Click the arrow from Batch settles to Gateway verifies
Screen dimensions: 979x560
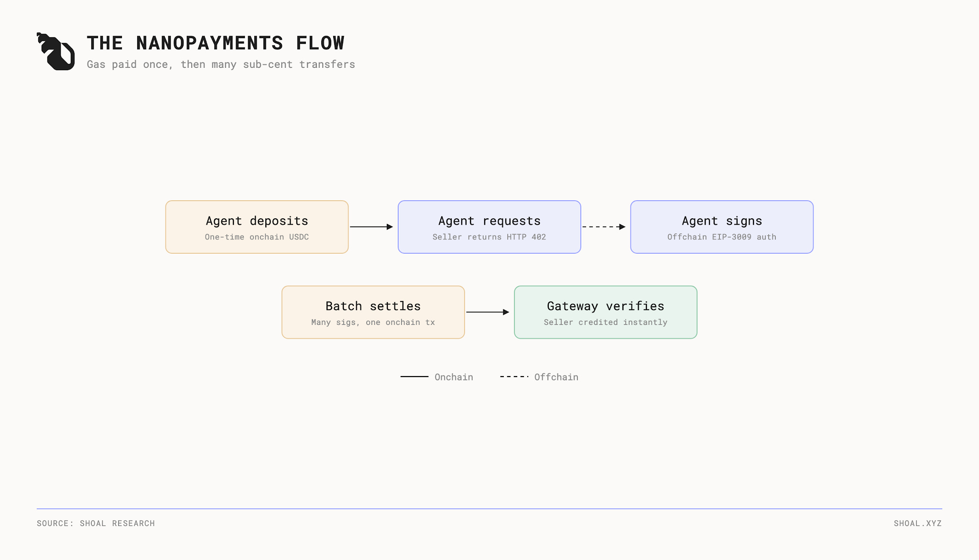tap(488, 312)
